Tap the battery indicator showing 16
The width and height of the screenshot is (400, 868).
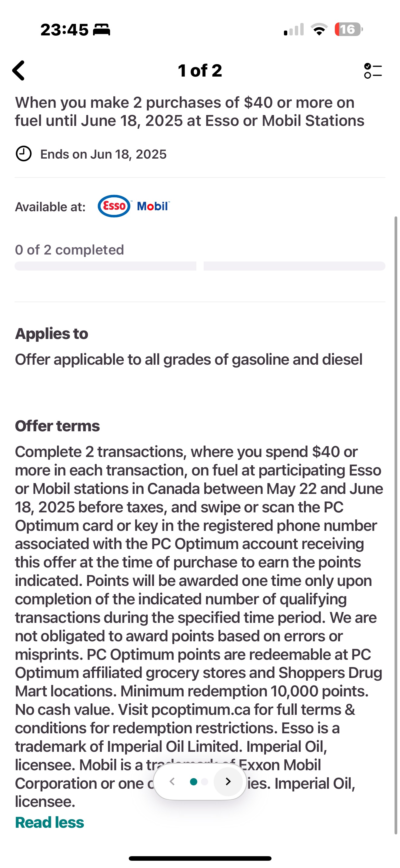[348, 29]
